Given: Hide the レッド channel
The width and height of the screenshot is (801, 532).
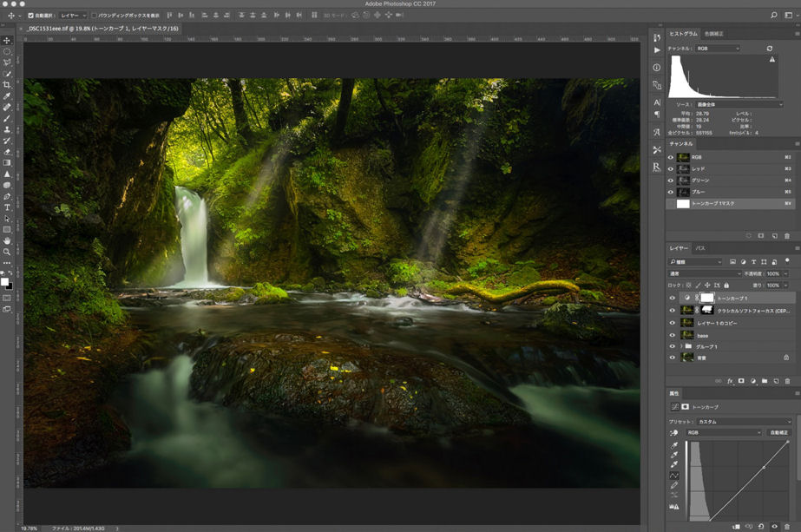Looking at the screenshot, I should click(x=670, y=168).
